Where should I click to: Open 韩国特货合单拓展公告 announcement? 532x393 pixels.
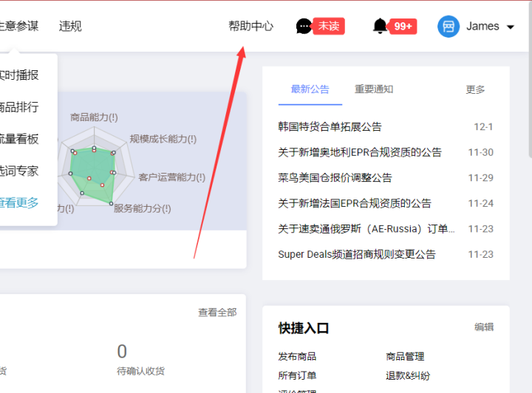330,127
